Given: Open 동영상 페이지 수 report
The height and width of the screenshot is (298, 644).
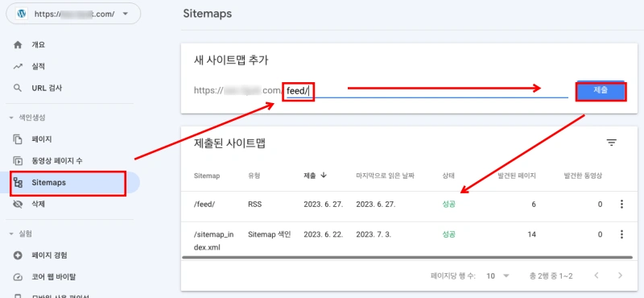Looking at the screenshot, I should pyautogui.click(x=57, y=161).
